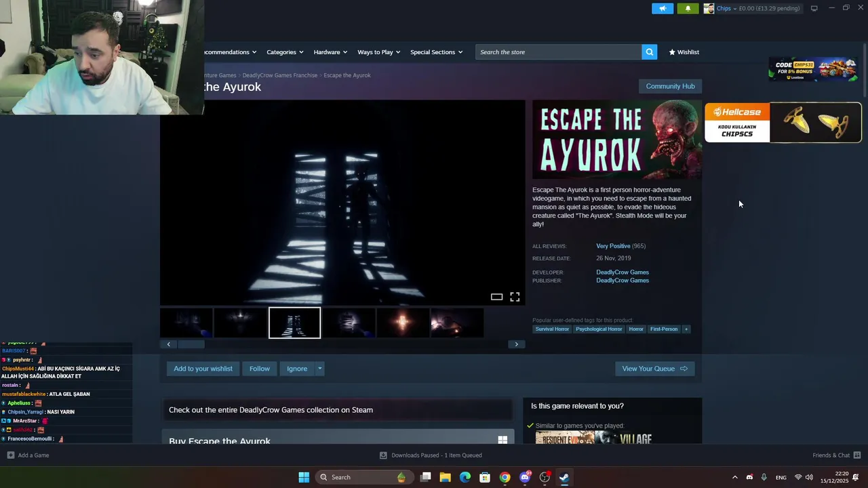This screenshot has width=868, height=488.
Task: Click the Windows platform icon in the buy box
Action: (x=502, y=440)
